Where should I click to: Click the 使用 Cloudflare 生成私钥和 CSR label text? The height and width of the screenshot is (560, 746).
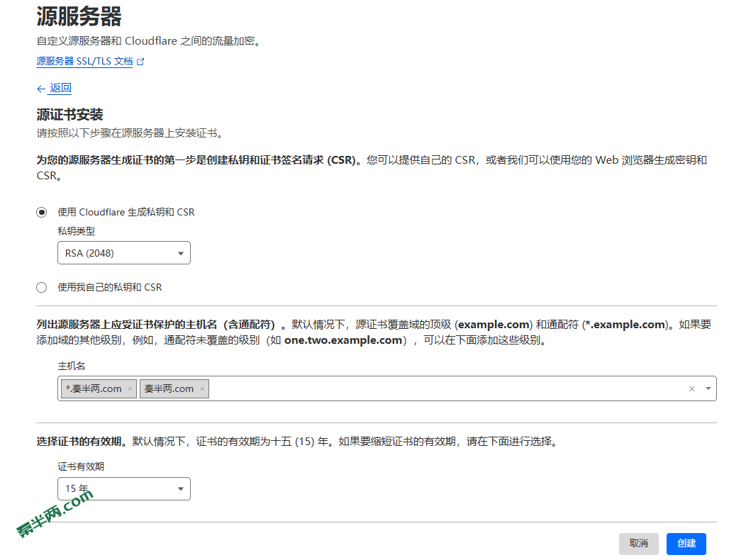click(126, 212)
